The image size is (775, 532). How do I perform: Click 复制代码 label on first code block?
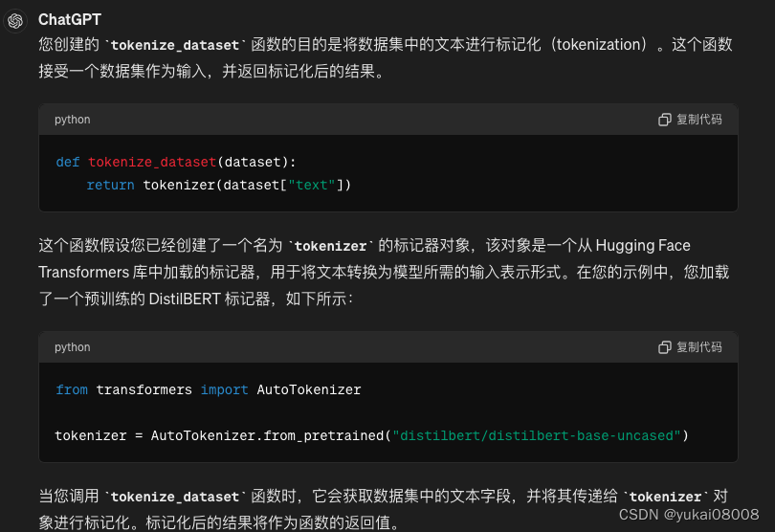[698, 120]
